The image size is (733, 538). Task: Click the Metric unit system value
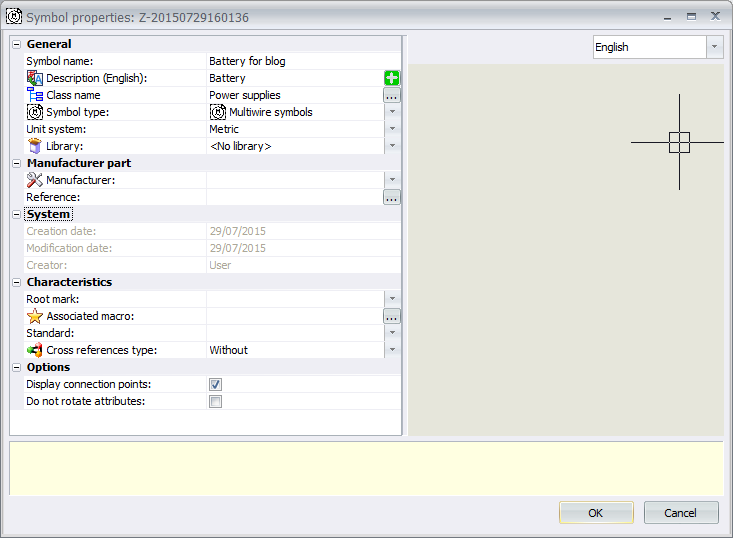point(295,129)
